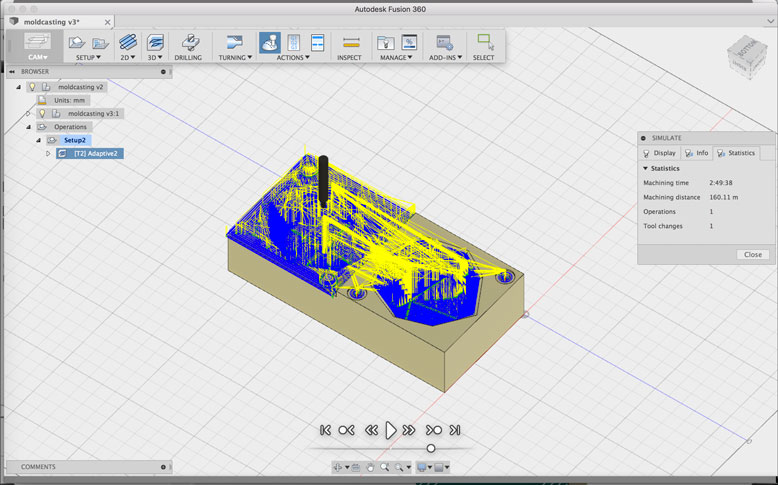The height and width of the screenshot is (485, 778).
Task: Click the BROWSER panel options dot
Action: click(163, 72)
